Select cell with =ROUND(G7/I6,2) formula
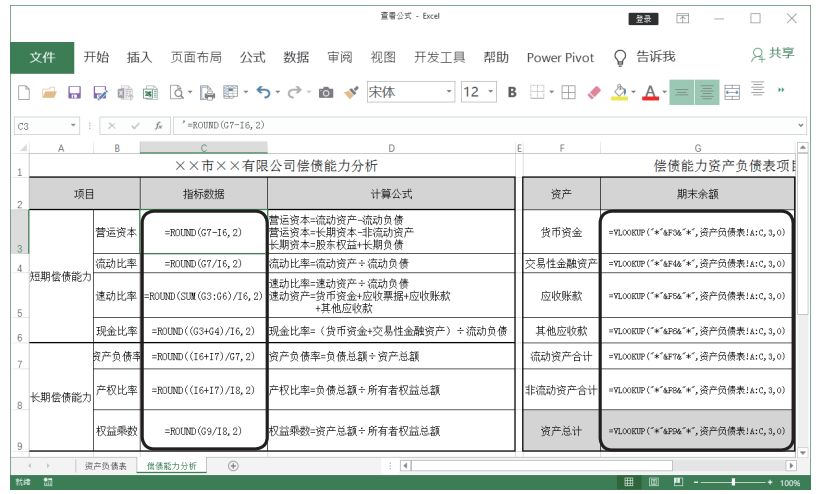Image resolution: width=824 pixels, height=494 pixels. coord(203,263)
